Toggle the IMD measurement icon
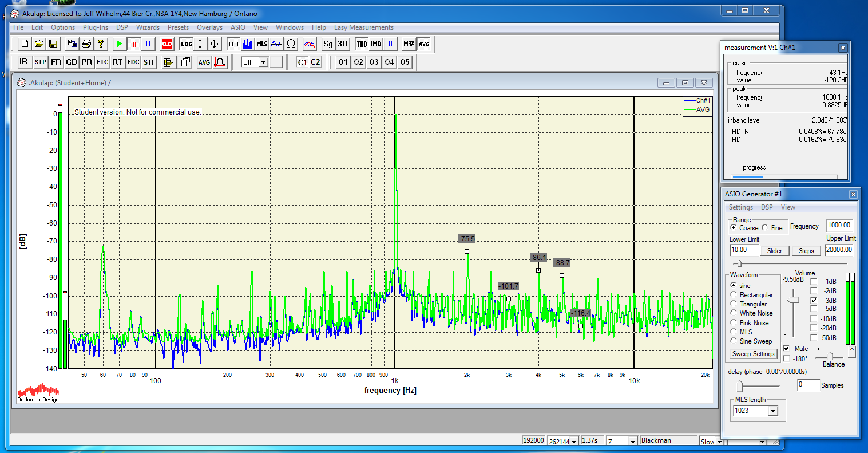The height and width of the screenshot is (453, 868). pyautogui.click(x=376, y=44)
